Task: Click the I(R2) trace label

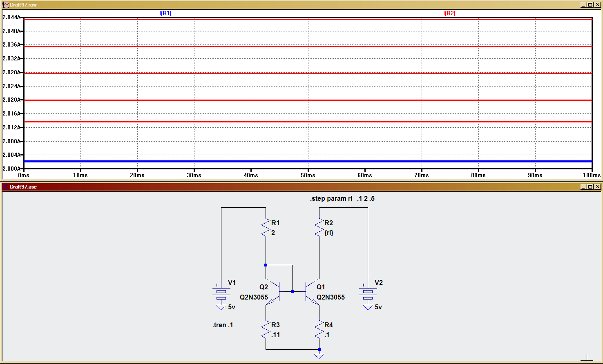Action: click(449, 13)
